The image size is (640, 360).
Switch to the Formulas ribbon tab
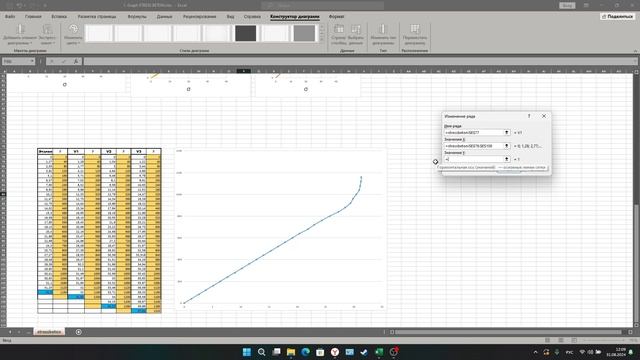(x=137, y=17)
